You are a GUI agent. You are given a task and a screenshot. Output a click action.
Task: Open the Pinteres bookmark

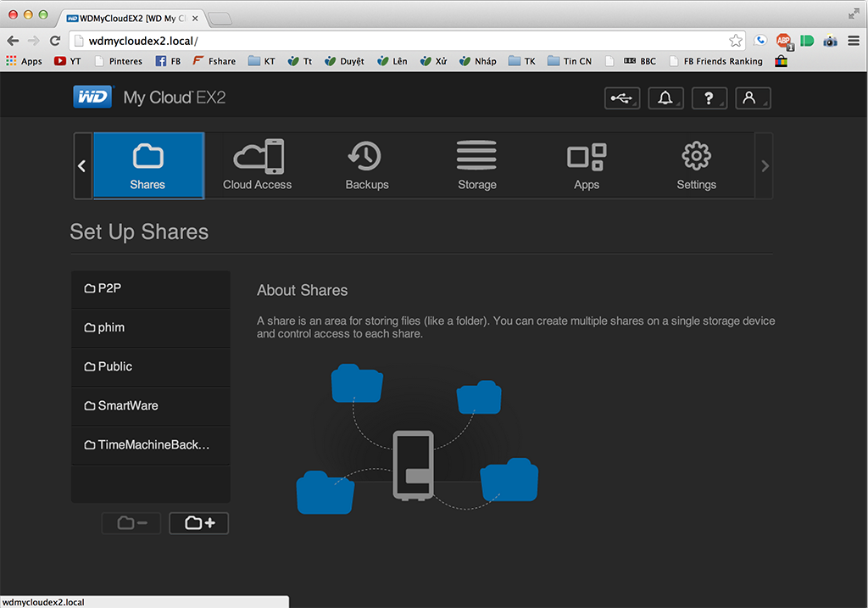pyautogui.click(x=119, y=61)
